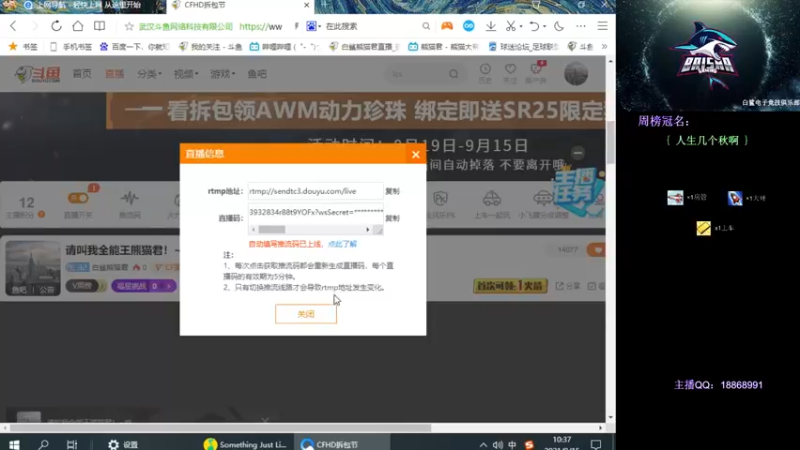
Task: Click the room cover thumbnail image
Action: (33, 268)
